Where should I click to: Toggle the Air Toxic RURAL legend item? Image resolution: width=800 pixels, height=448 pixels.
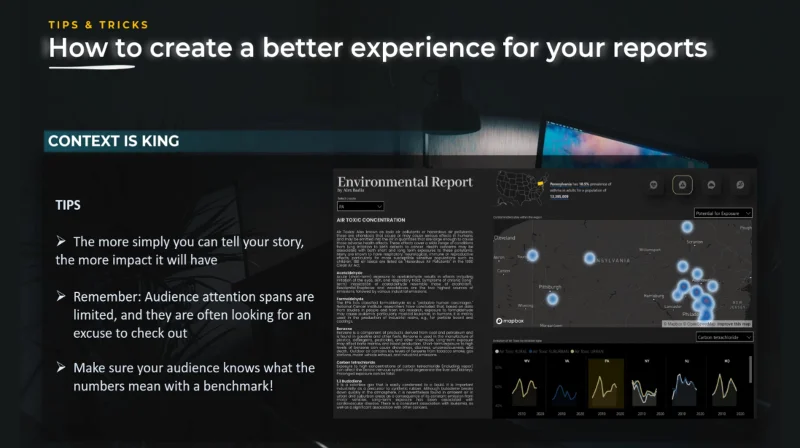pyautogui.click(x=511, y=352)
